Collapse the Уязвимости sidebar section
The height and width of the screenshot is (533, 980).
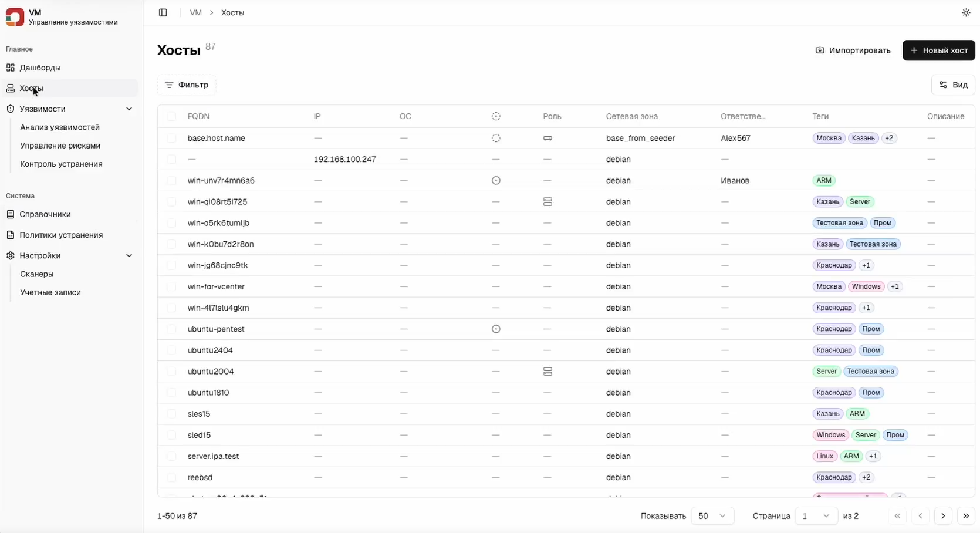(129, 109)
